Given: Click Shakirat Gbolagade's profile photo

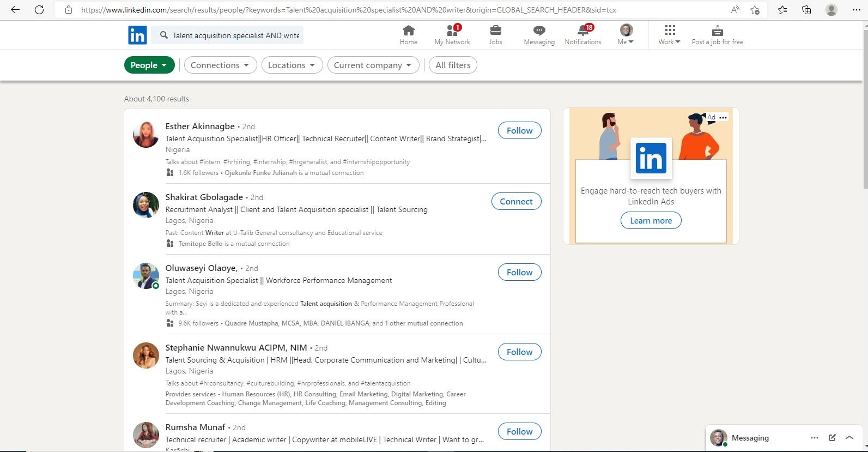Looking at the screenshot, I should coord(146,205).
